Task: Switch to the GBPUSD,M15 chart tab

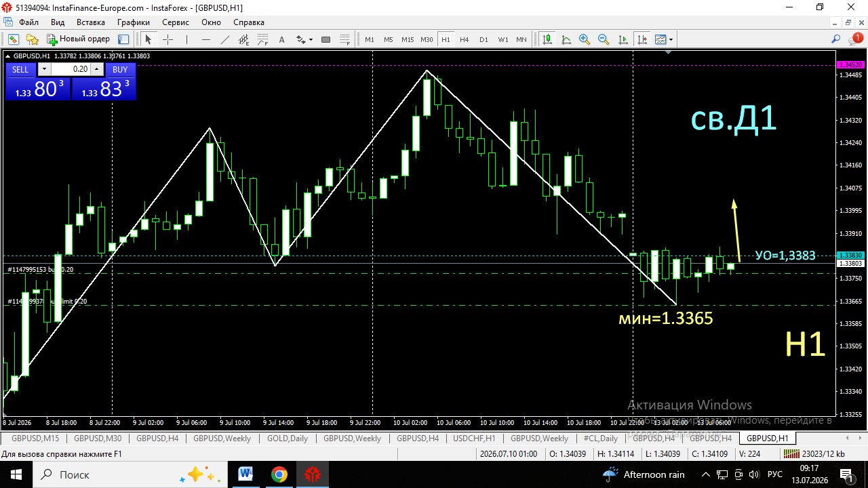Action: (35, 439)
